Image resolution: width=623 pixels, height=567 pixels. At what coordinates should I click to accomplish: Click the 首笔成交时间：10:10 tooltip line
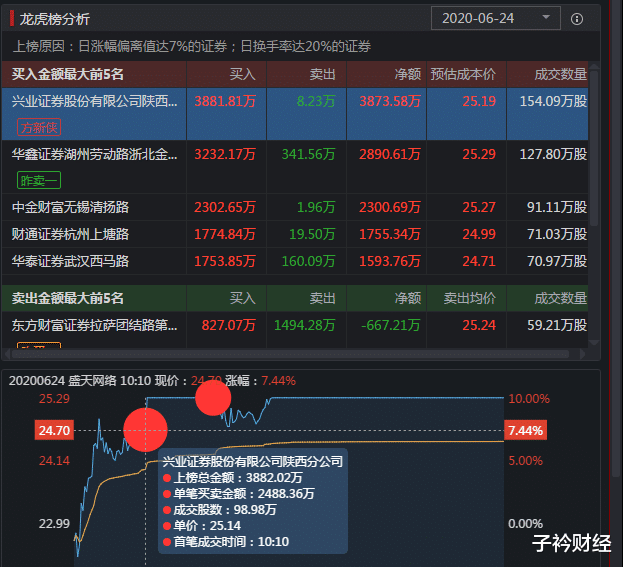[226, 542]
